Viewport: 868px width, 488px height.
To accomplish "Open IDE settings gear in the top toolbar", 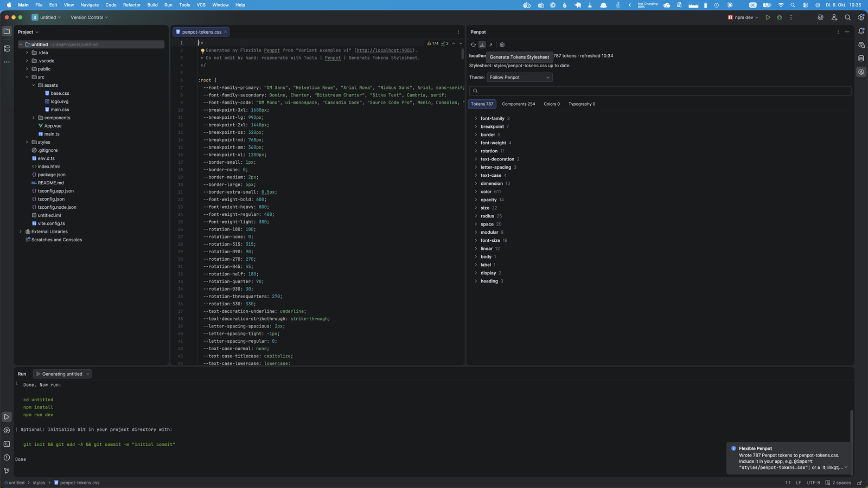I will click(x=861, y=17).
